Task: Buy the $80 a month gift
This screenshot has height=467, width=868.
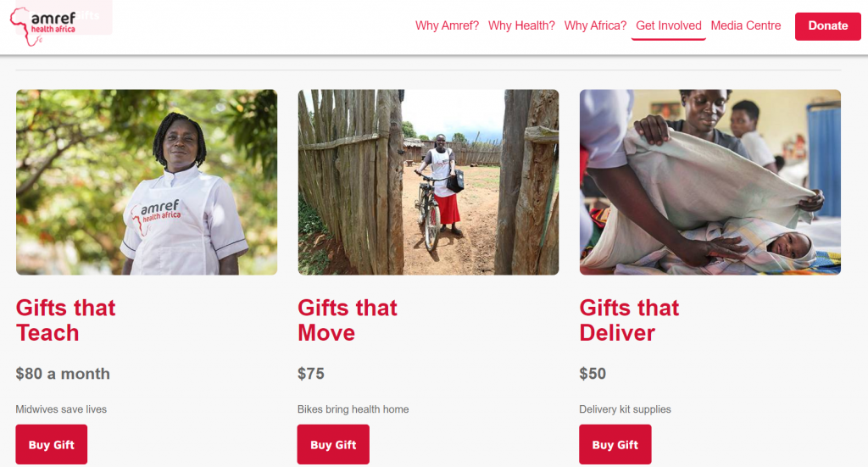Action: (x=52, y=444)
